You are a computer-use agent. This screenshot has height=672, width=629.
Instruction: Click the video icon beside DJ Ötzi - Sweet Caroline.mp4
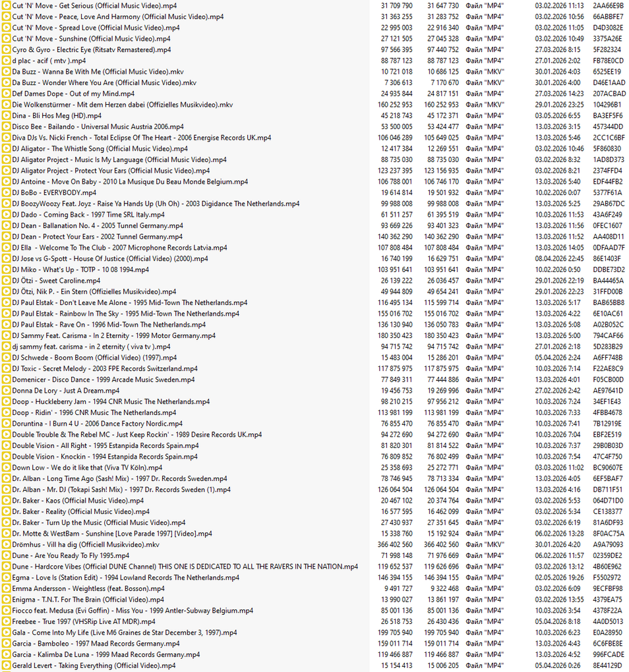[6, 281]
